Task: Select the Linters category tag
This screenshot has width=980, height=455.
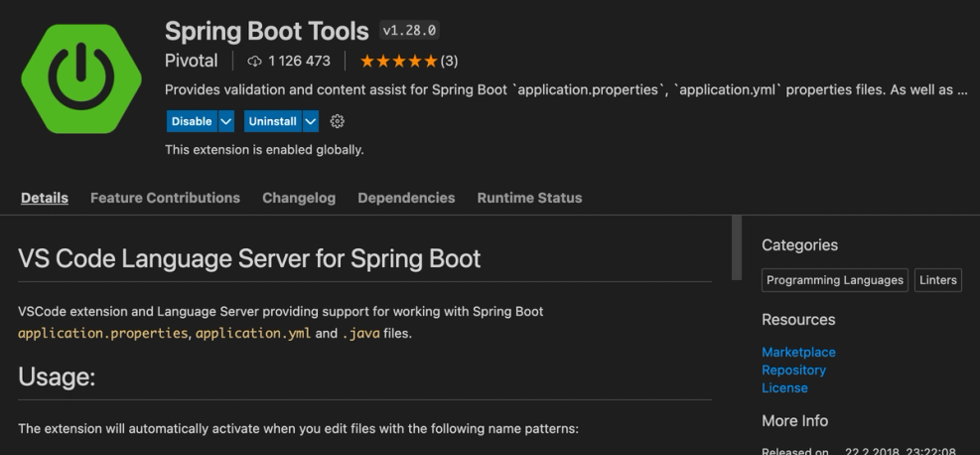Action: 937,280
